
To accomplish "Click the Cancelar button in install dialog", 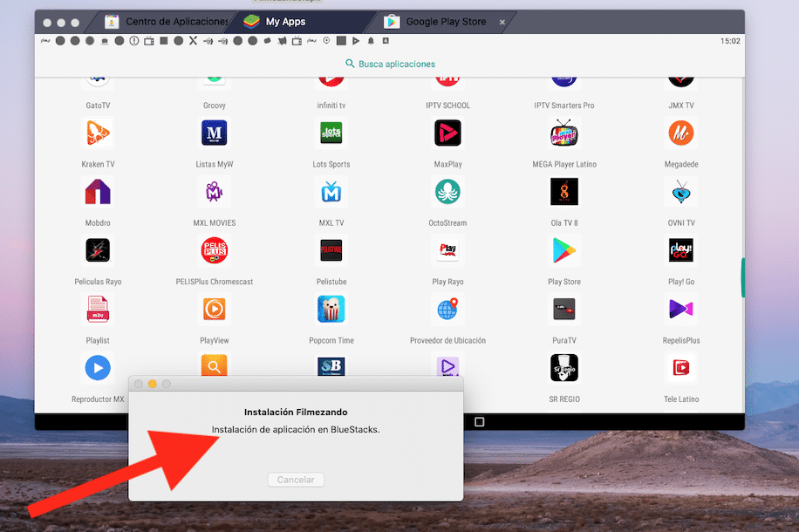I will pos(296,480).
